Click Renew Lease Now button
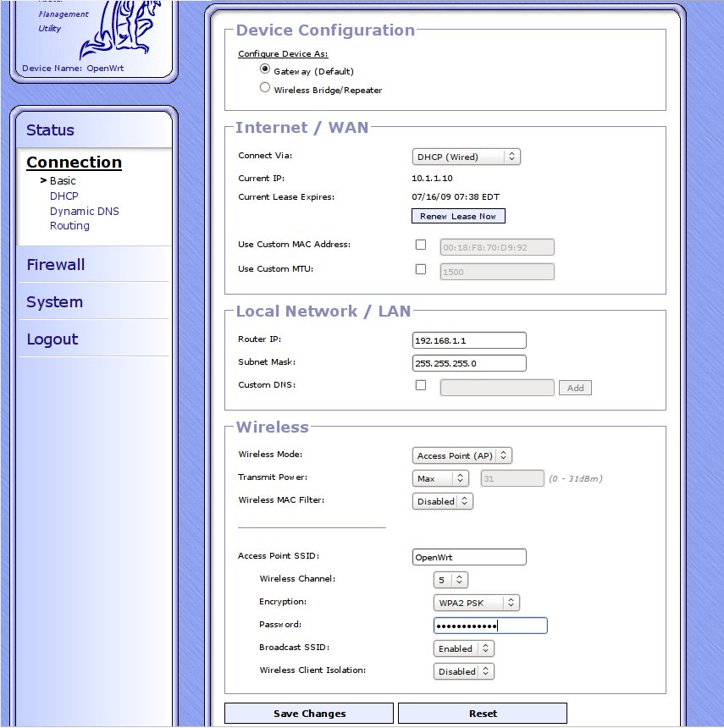724x728 pixels. (x=458, y=216)
